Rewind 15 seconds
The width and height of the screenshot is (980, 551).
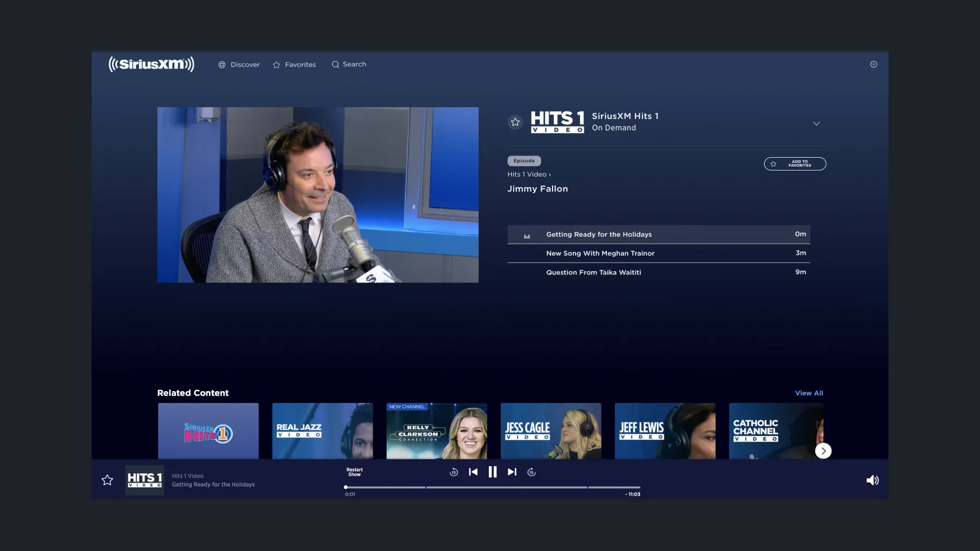click(x=454, y=472)
